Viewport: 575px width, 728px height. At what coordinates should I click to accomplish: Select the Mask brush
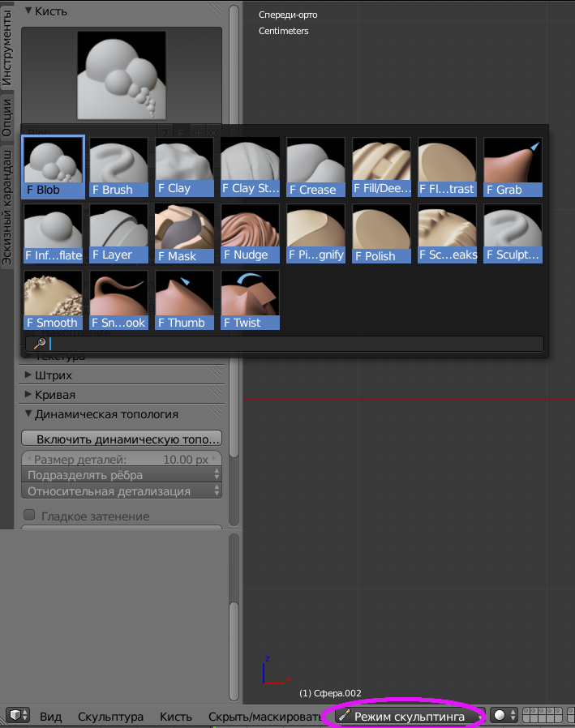(x=184, y=233)
